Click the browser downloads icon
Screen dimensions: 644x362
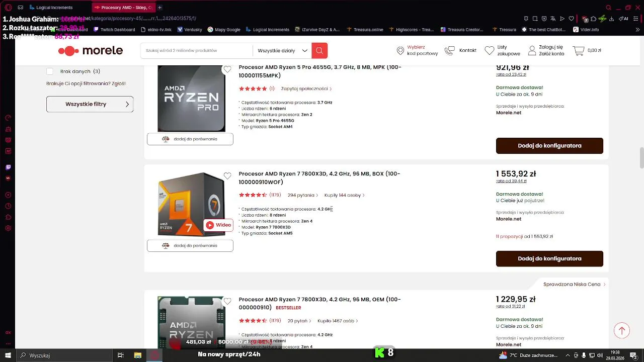[611, 19]
